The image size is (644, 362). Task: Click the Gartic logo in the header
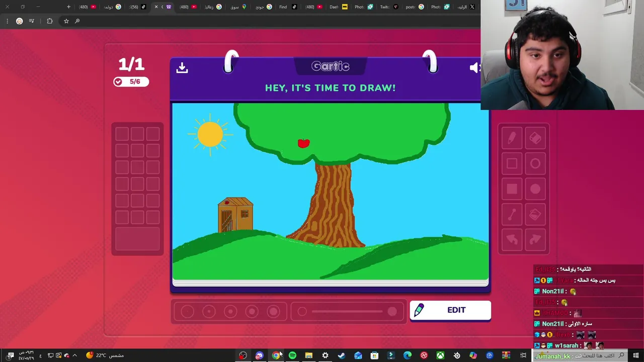click(331, 66)
